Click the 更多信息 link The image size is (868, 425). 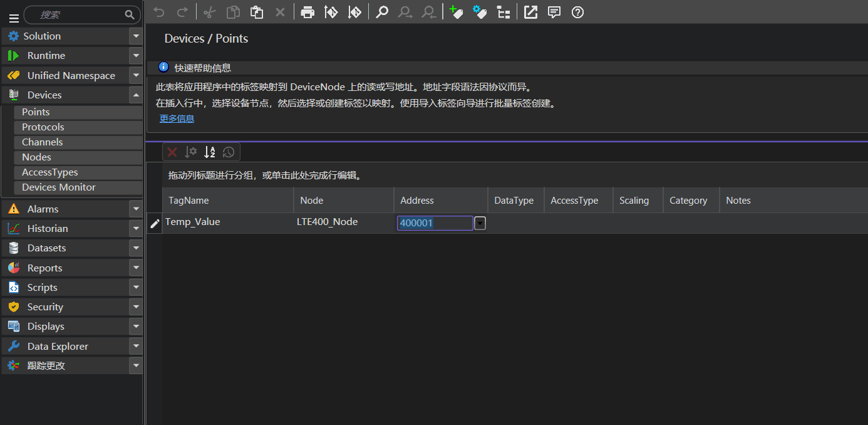[177, 118]
